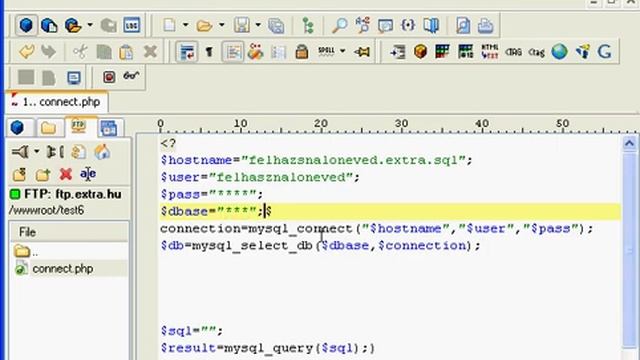
Task: Convert tags to lowercase tag icon
Action: coord(536,52)
